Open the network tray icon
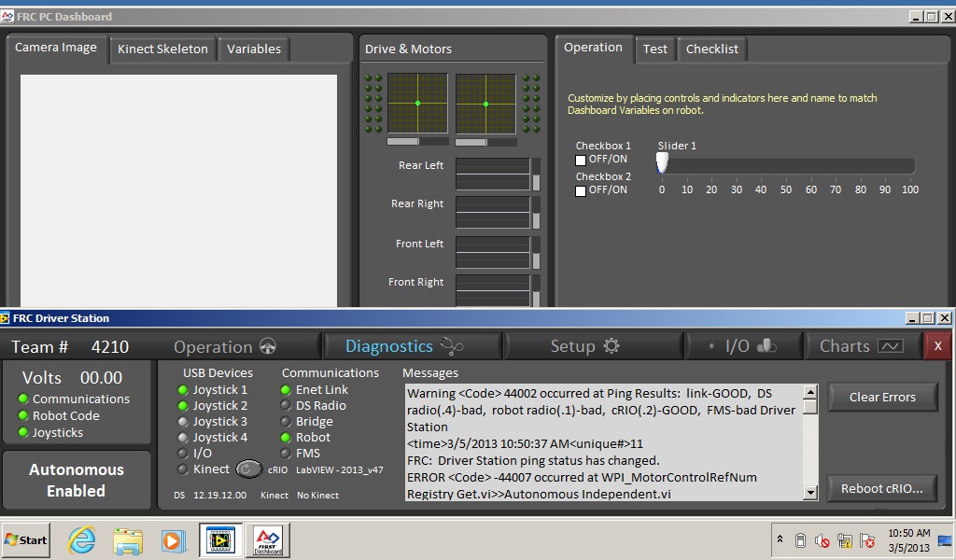 844,540
